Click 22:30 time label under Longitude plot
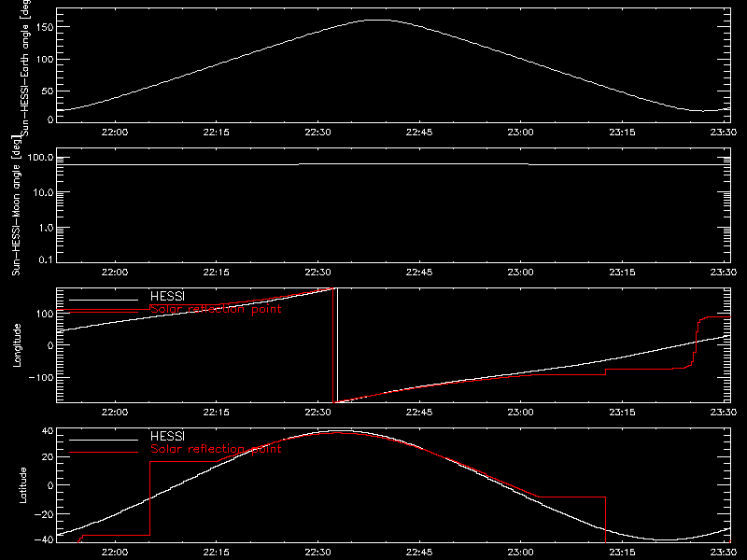Screen dimensions: 747x560 coord(317,413)
